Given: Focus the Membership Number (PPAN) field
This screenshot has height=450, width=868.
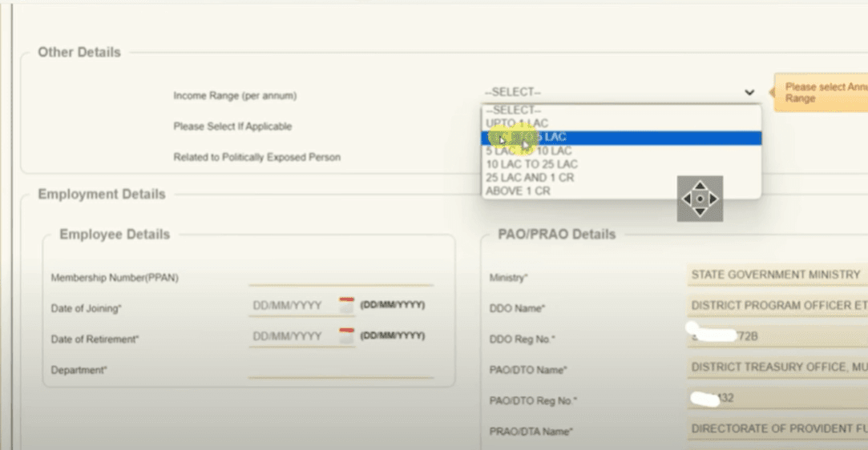Looking at the screenshot, I should [341, 276].
